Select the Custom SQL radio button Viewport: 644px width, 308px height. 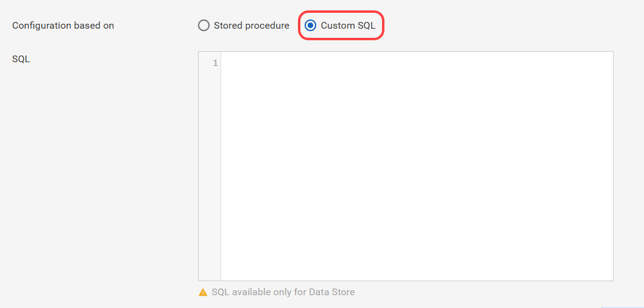tap(311, 26)
